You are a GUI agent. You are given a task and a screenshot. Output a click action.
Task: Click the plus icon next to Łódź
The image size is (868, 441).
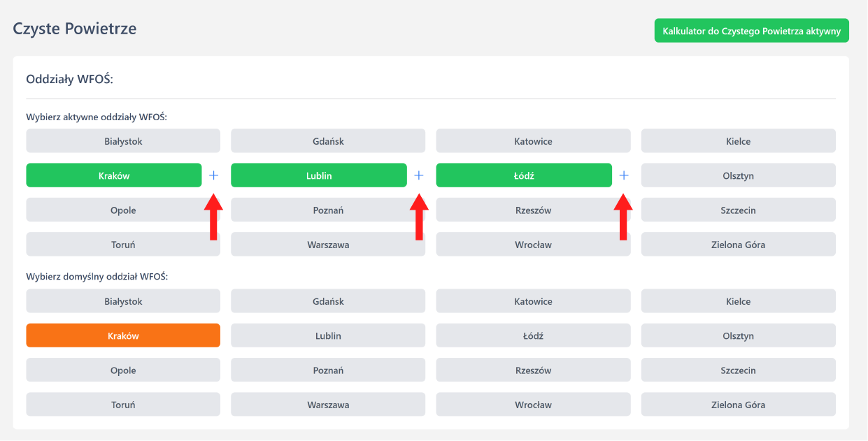tap(623, 175)
